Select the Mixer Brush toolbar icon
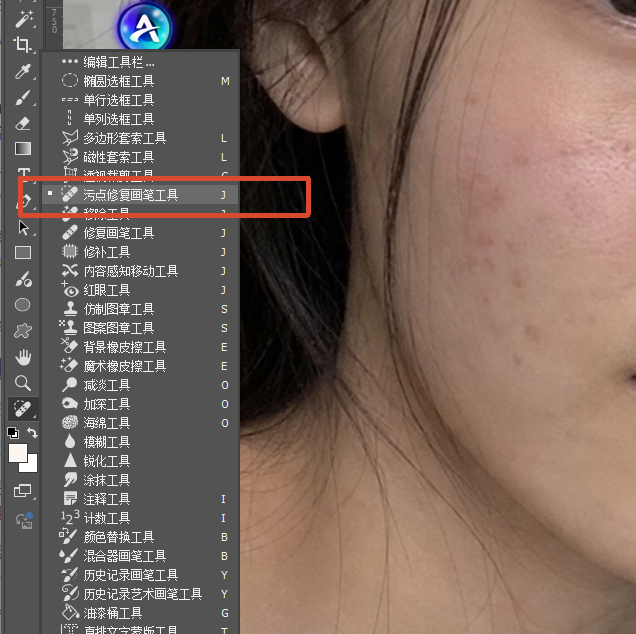Image resolution: width=636 pixels, height=634 pixels. tap(23, 279)
